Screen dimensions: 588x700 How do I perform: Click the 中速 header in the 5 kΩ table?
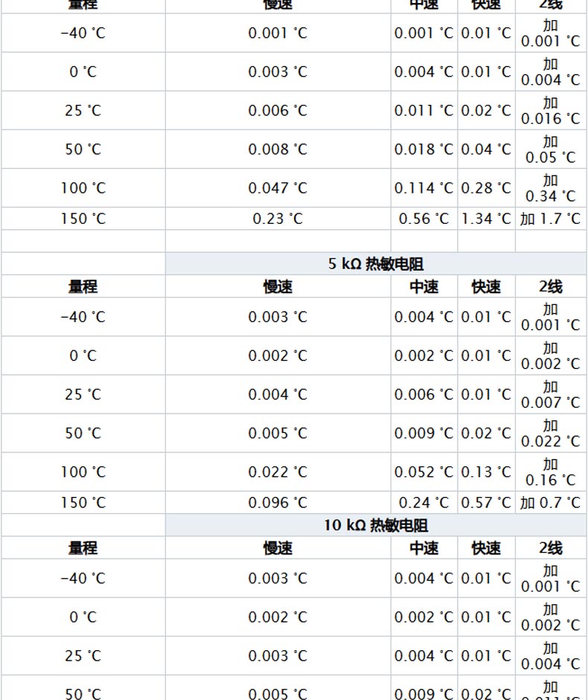coord(424,286)
